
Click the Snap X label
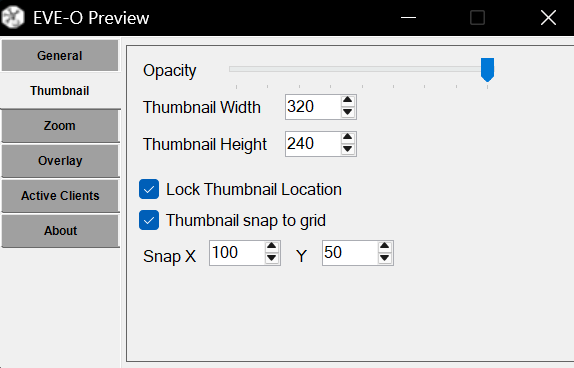(169, 256)
